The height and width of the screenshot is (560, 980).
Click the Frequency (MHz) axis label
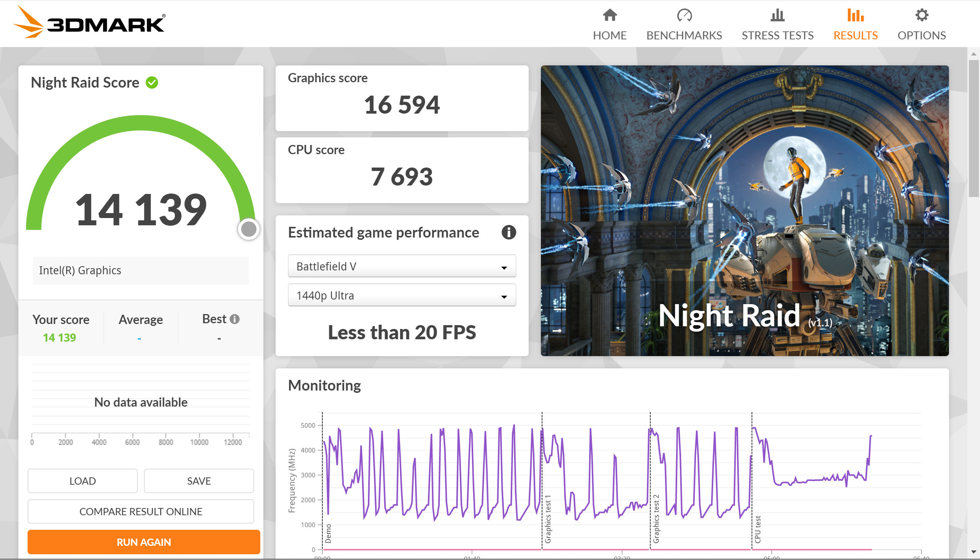[292, 481]
